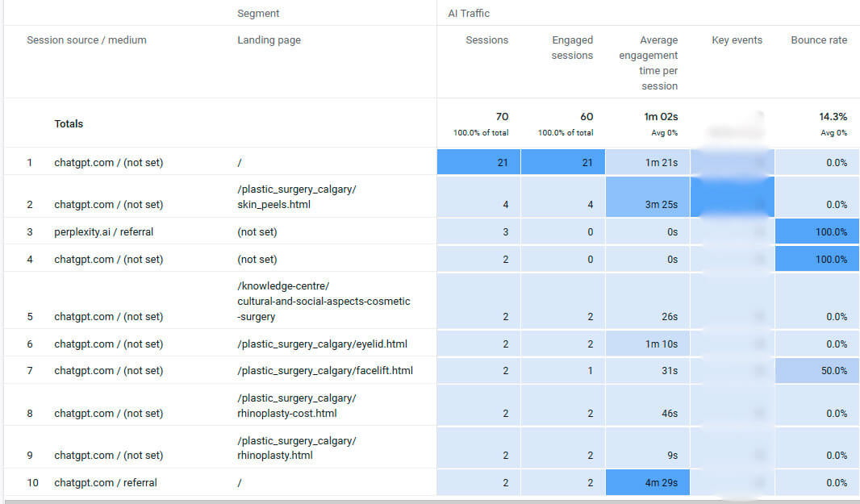The width and height of the screenshot is (860, 504).
Task: Select the facelift.html landing page entry
Action: (324, 371)
